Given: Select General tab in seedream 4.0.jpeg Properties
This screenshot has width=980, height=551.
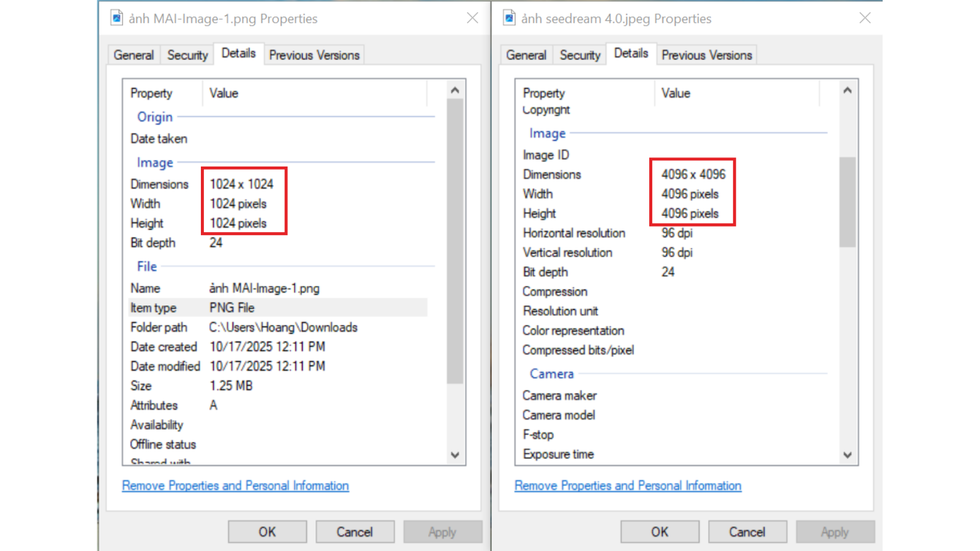Looking at the screenshot, I should pyautogui.click(x=526, y=55).
